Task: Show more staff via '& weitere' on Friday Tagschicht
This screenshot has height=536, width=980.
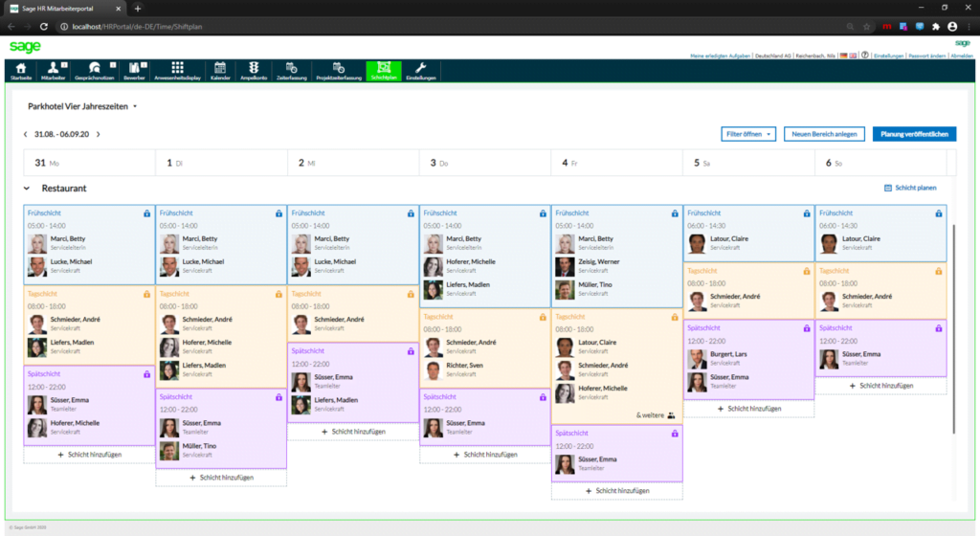Action: click(655, 415)
